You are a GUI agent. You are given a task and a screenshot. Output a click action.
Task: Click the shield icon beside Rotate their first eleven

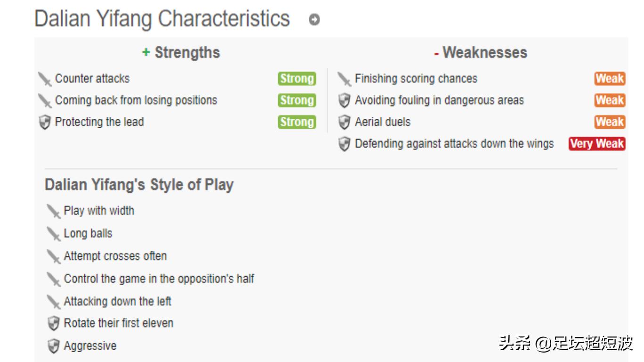[53, 324]
